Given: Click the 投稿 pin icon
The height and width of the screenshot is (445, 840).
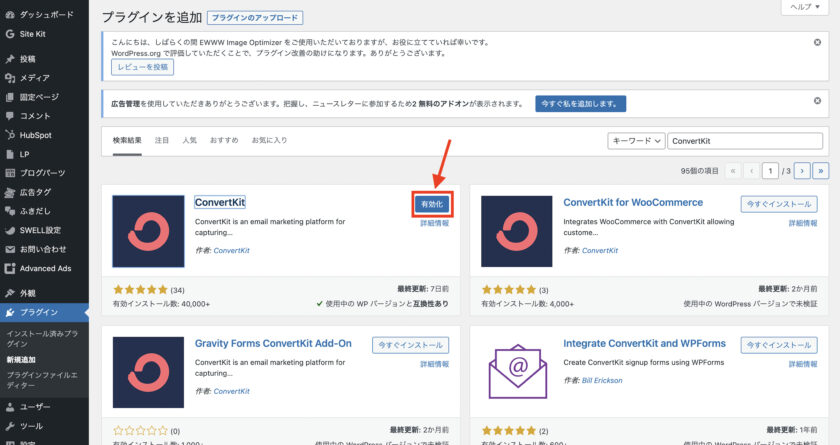Looking at the screenshot, I should click(10, 59).
